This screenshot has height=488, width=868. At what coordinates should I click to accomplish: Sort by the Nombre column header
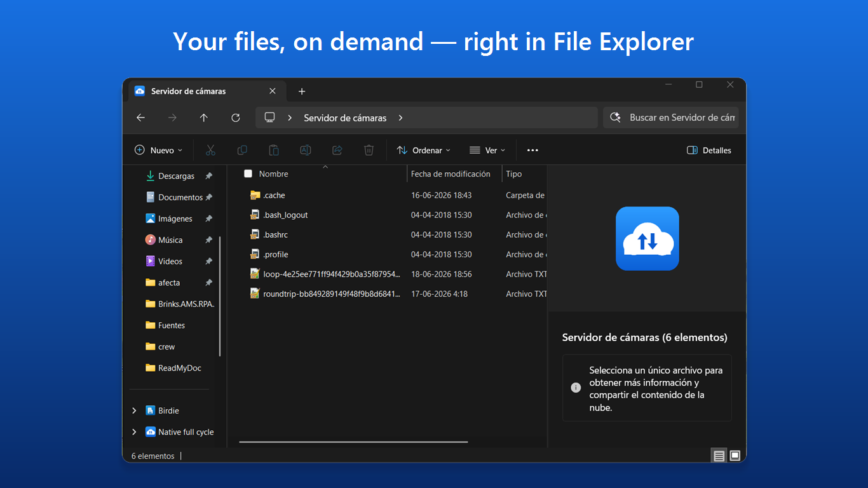point(274,174)
